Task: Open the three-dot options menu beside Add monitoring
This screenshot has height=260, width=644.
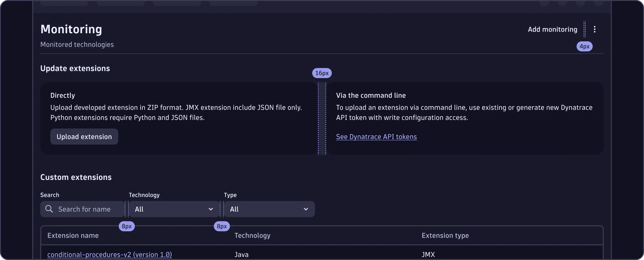Action: [595, 29]
